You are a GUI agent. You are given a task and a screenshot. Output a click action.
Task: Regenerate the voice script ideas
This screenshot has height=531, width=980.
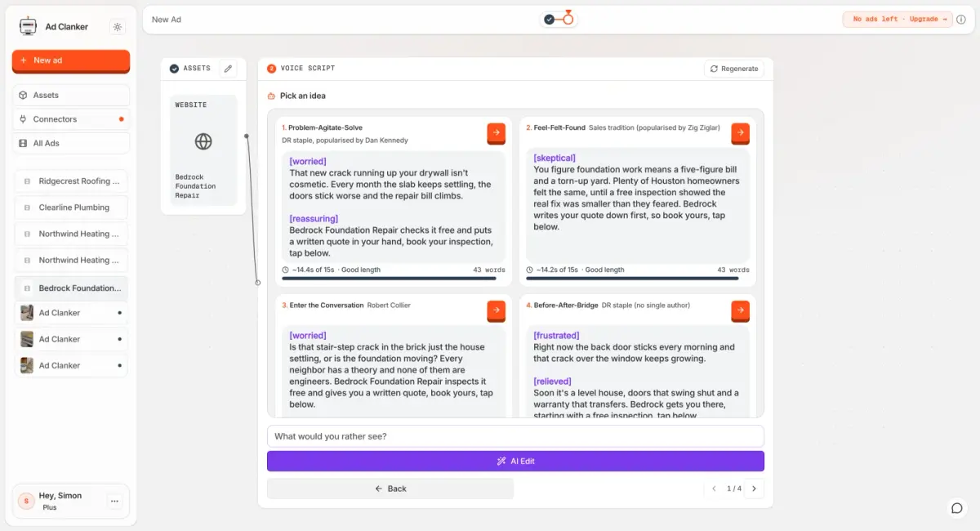click(x=734, y=69)
